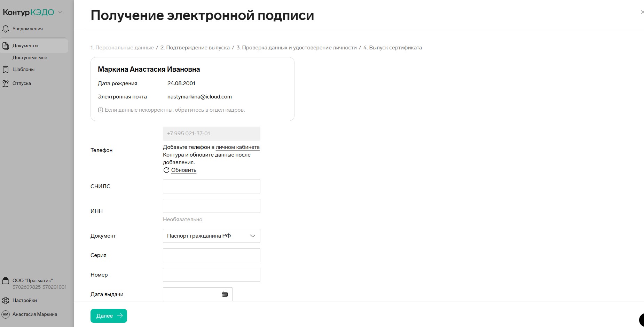Open the Доступные мне menu item

point(30,58)
